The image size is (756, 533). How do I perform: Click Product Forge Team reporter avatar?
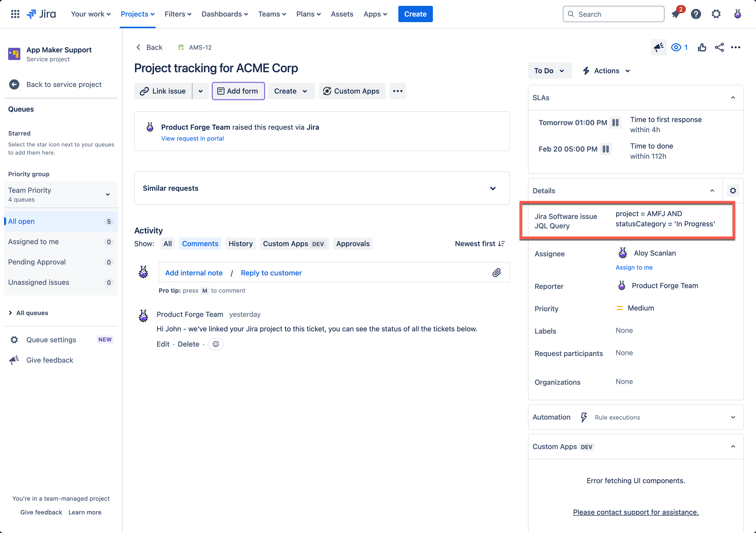[622, 286]
